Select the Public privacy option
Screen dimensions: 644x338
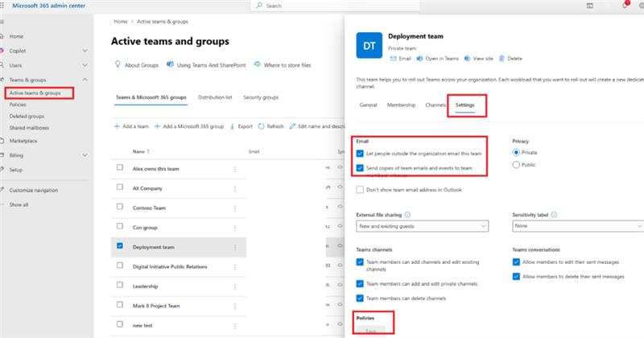click(516, 165)
